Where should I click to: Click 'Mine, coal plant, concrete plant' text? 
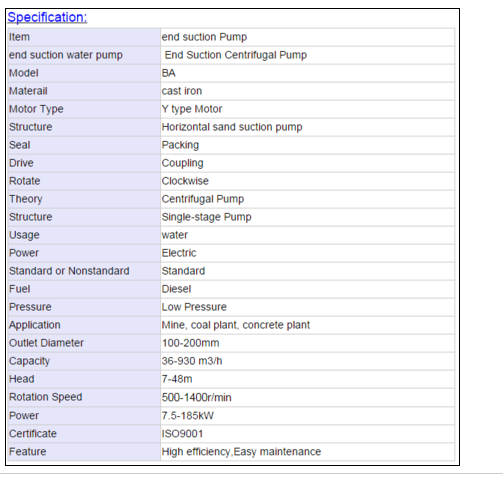coord(236,325)
